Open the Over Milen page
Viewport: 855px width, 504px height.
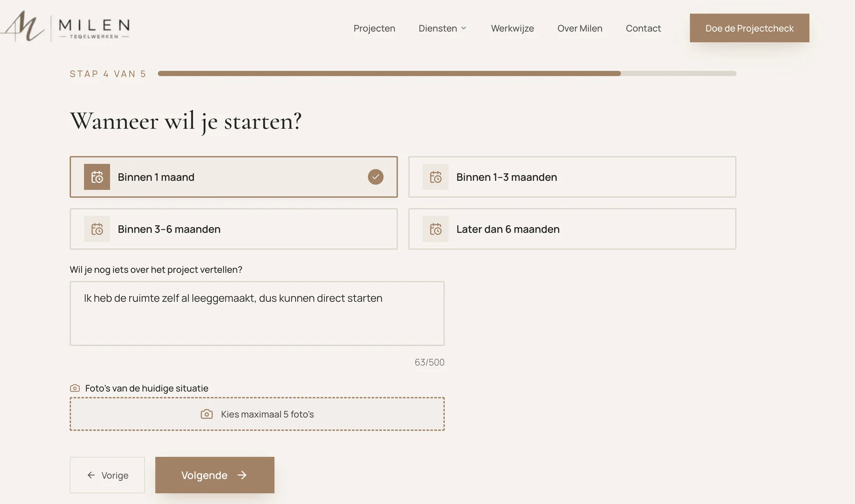(580, 28)
